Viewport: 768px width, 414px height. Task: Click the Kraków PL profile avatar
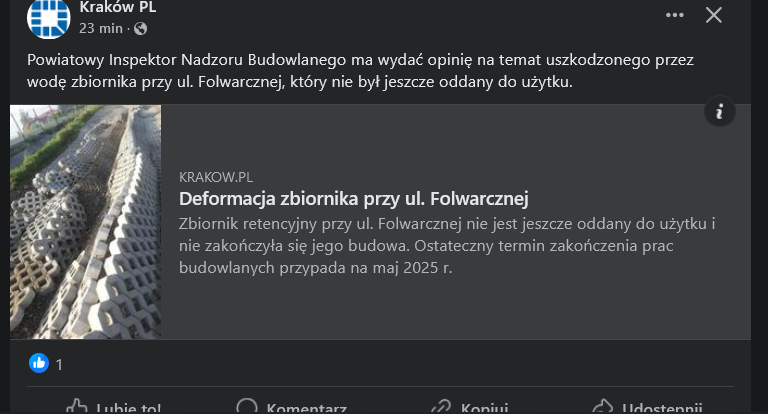[x=48, y=17]
